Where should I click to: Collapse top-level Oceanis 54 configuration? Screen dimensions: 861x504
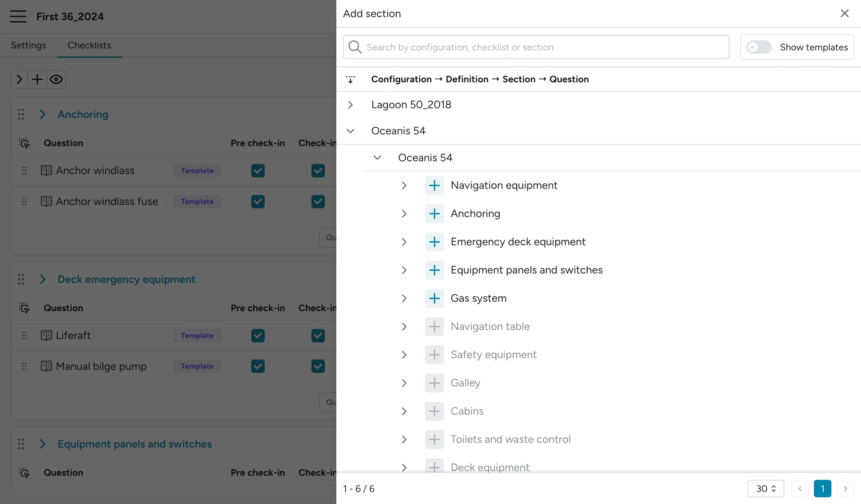tap(350, 131)
